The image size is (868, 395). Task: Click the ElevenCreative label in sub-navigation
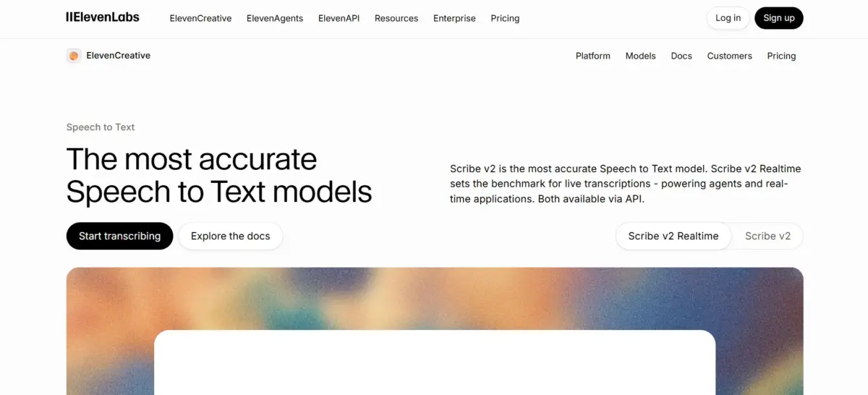(x=119, y=56)
